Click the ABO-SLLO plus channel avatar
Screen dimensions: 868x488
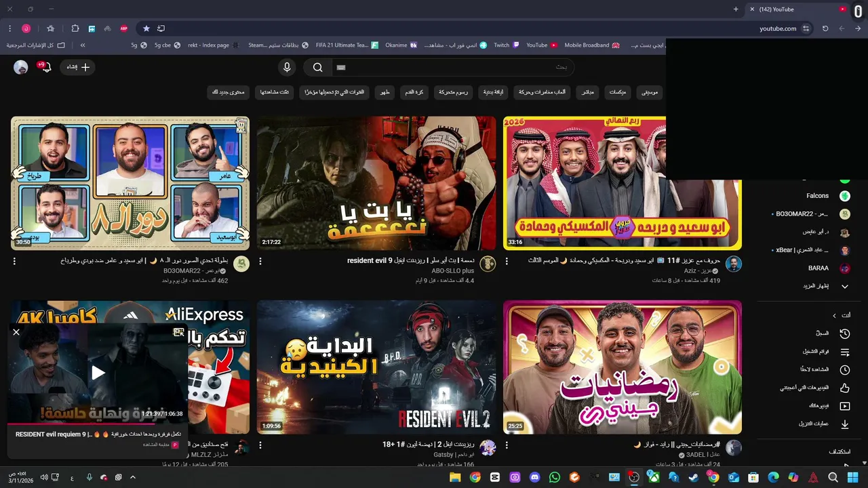click(x=488, y=264)
